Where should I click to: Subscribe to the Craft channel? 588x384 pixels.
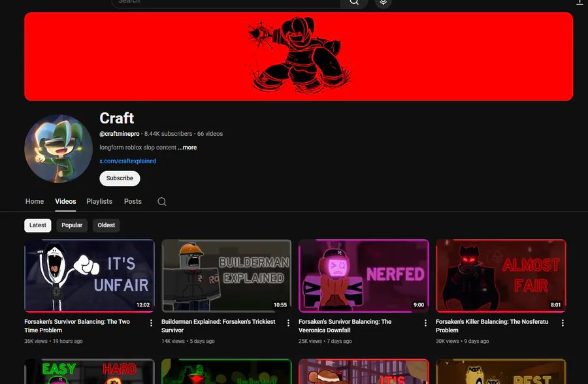[x=120, y=178]
